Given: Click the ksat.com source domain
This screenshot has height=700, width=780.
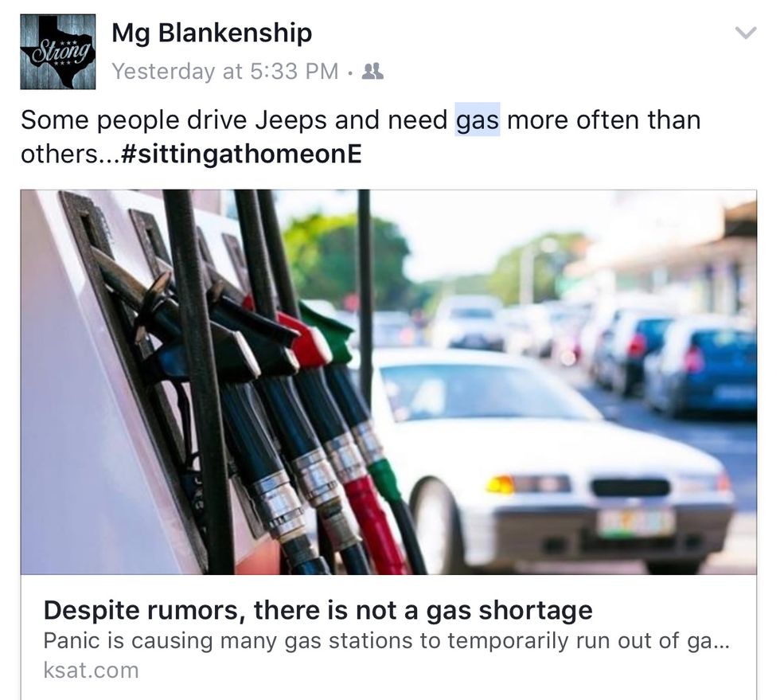Looking at the screenshot, I should tap(91, 670).
